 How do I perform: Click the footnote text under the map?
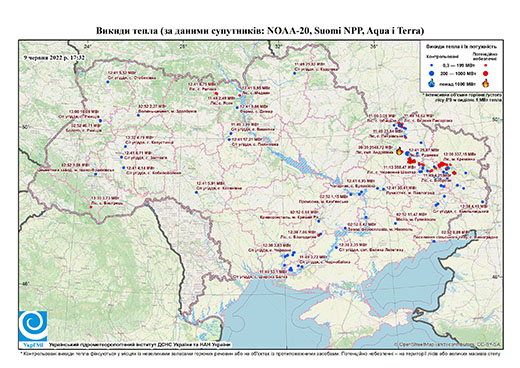(x=261, y=353)
